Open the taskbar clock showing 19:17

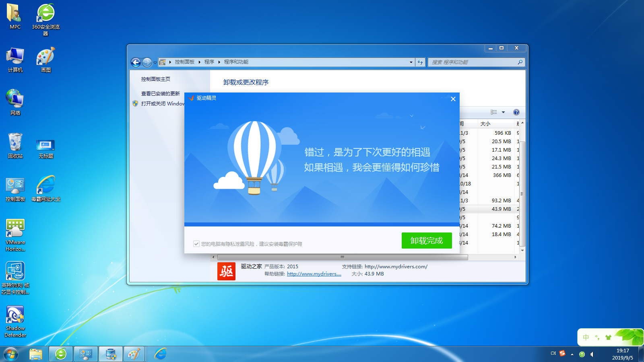coord(623,354)
